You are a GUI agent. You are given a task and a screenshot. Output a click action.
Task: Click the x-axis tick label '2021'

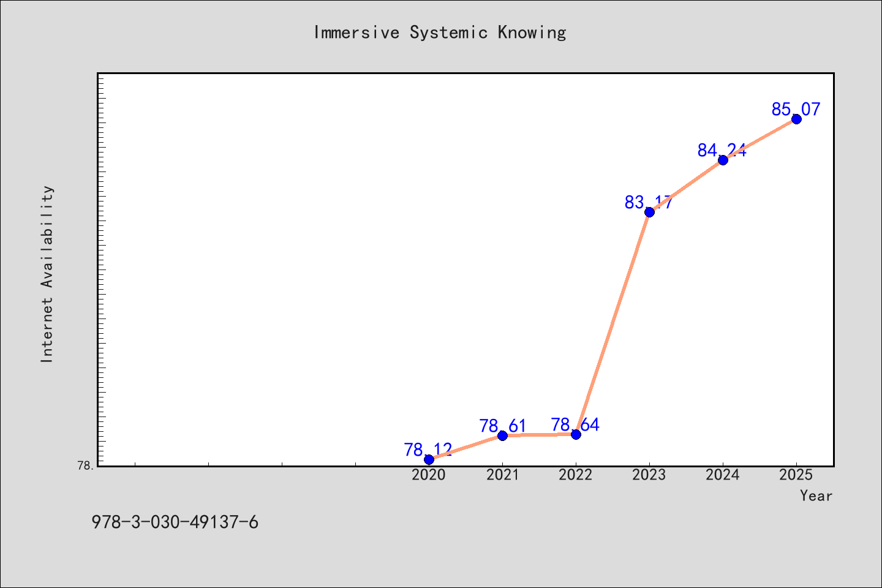coord(502,475)
